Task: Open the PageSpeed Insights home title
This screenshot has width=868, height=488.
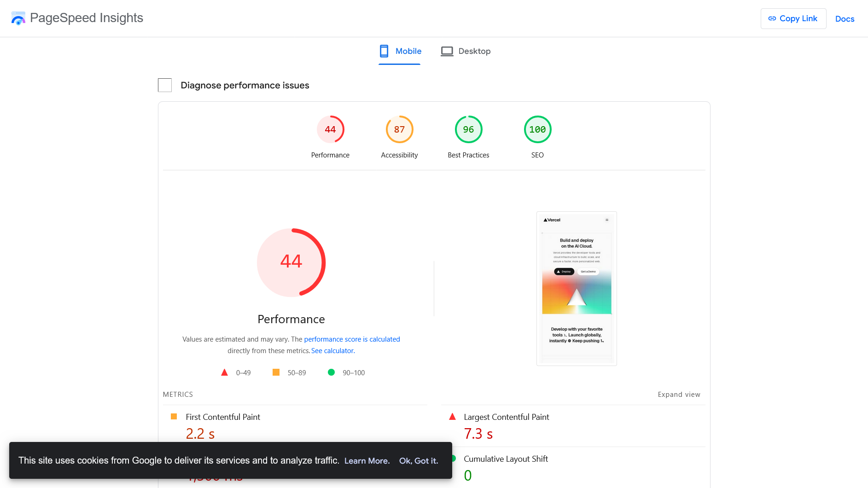Action: [87, 18]
